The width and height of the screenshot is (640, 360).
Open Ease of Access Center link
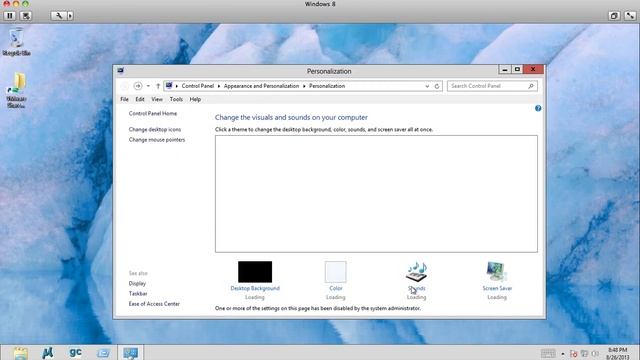pyautogui.click(x=154, y=304)
